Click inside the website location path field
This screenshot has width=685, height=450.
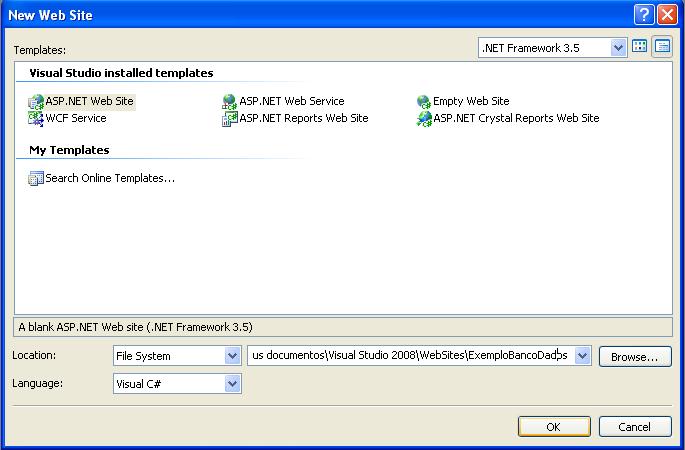click(410, 356)
